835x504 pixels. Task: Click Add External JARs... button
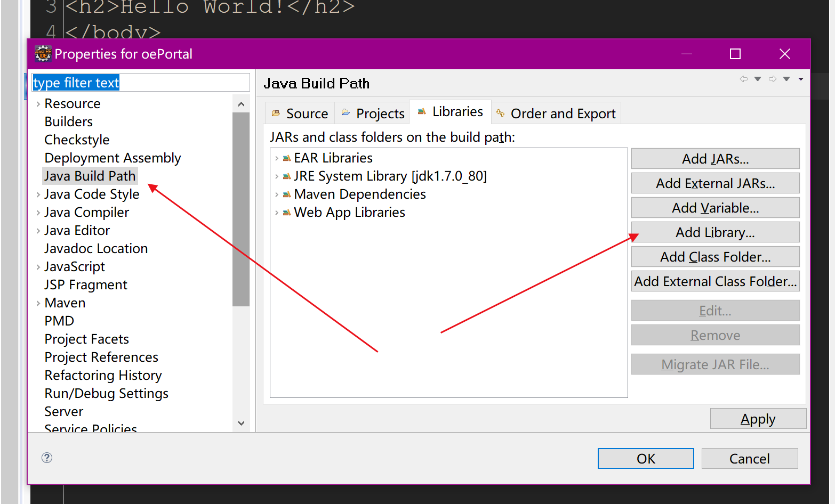point(715,183)
